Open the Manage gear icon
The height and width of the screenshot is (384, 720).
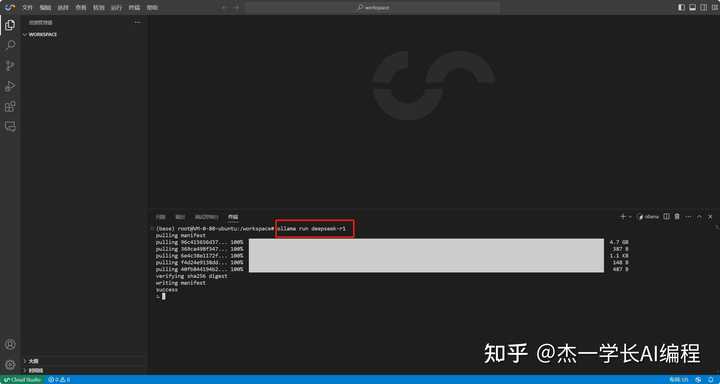[x=10, y=365]
